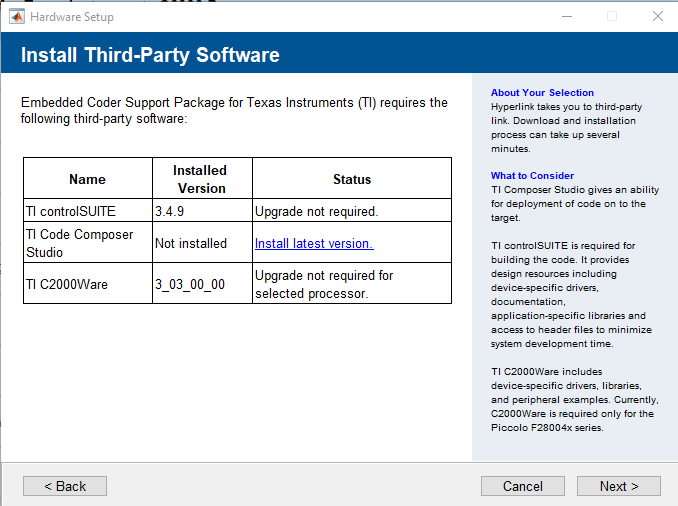Go to the Next step

tap(618, 486)
